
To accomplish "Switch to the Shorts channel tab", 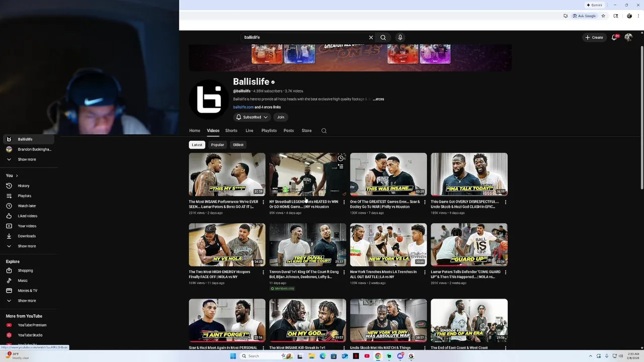I will 231,131.
